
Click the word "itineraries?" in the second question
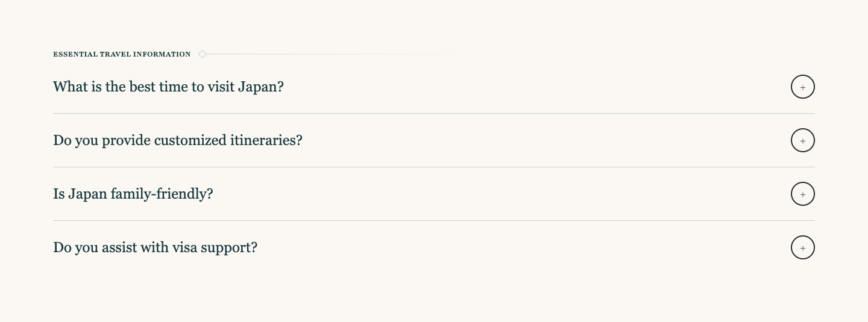click(x=266, y=140)
